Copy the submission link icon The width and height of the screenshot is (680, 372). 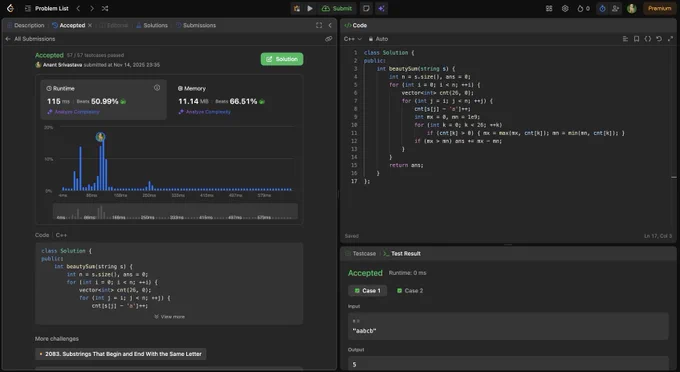[x=329, y=39]
